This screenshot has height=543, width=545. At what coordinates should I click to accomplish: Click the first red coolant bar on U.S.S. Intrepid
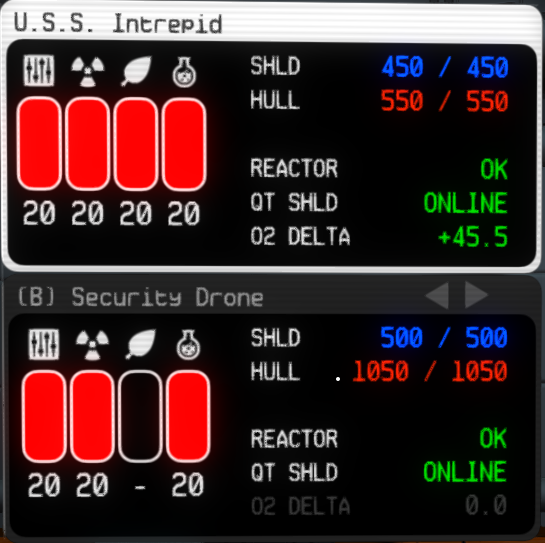tap(39, 144)
